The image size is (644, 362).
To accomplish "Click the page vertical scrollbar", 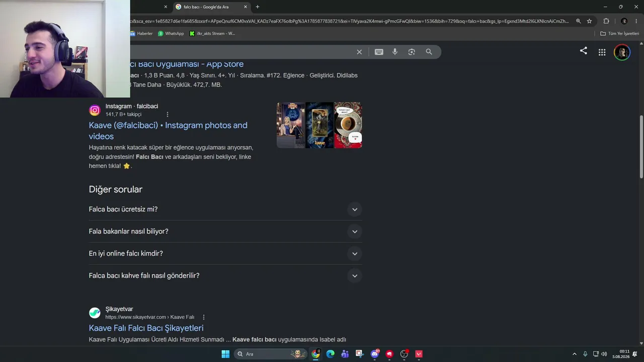I will tap(641, 146).
